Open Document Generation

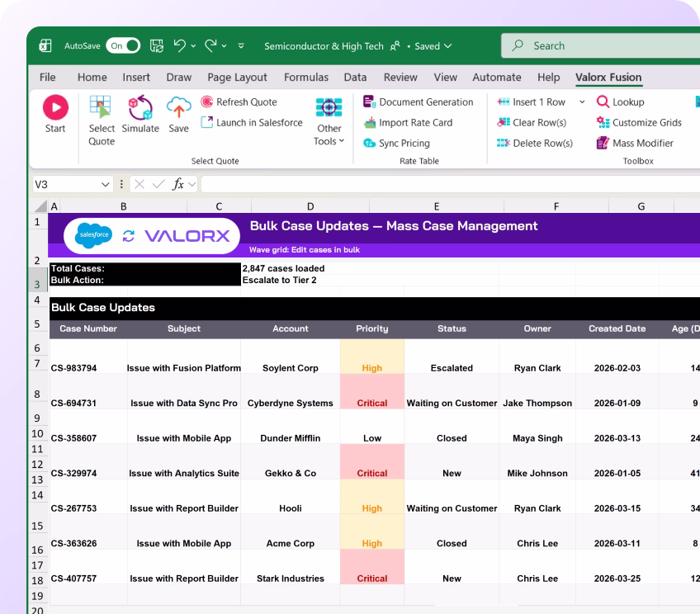pos(418,102)
